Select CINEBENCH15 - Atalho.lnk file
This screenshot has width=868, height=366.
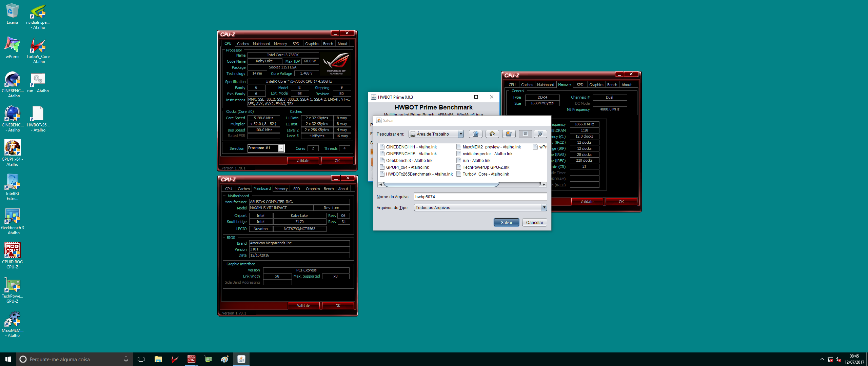408,154
